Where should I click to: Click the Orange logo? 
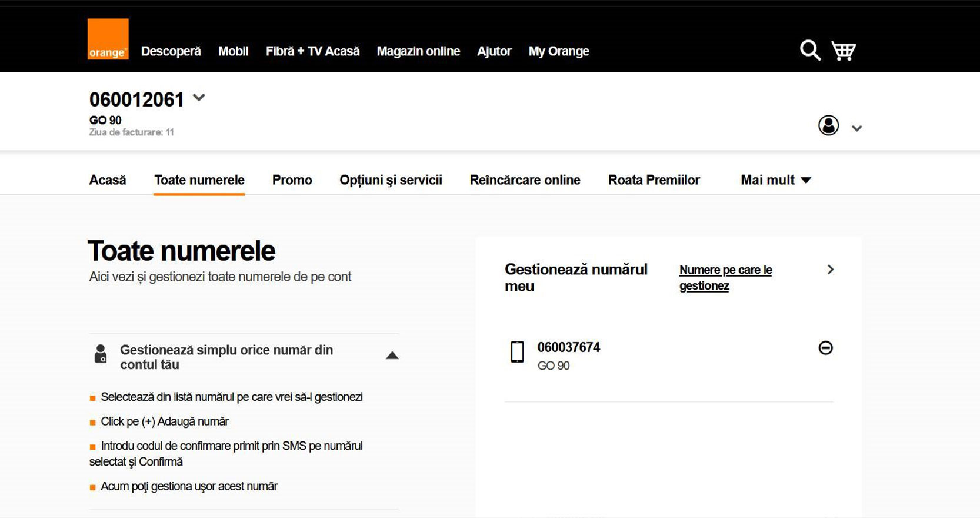pos(108,39)
